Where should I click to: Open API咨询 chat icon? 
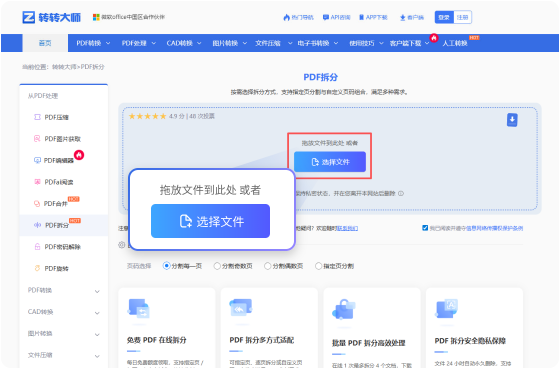pos(326,17)
